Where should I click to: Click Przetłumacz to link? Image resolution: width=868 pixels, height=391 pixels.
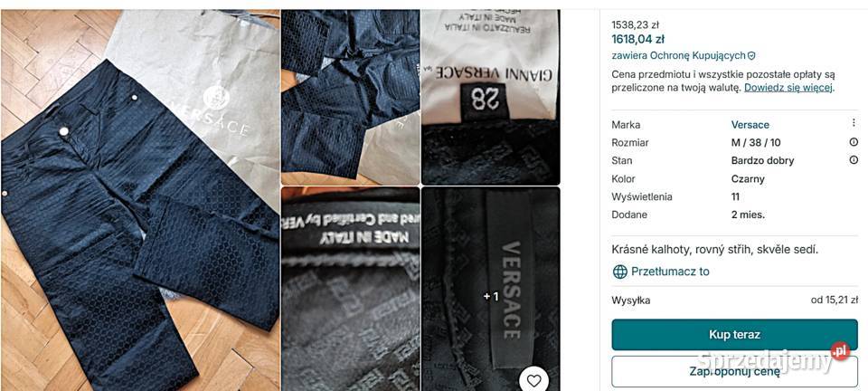(x=670, y=272)
